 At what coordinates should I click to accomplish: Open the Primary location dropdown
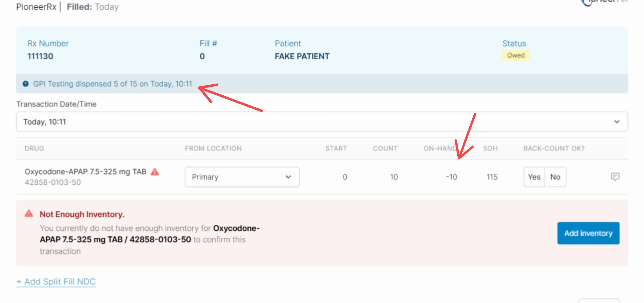242,177
